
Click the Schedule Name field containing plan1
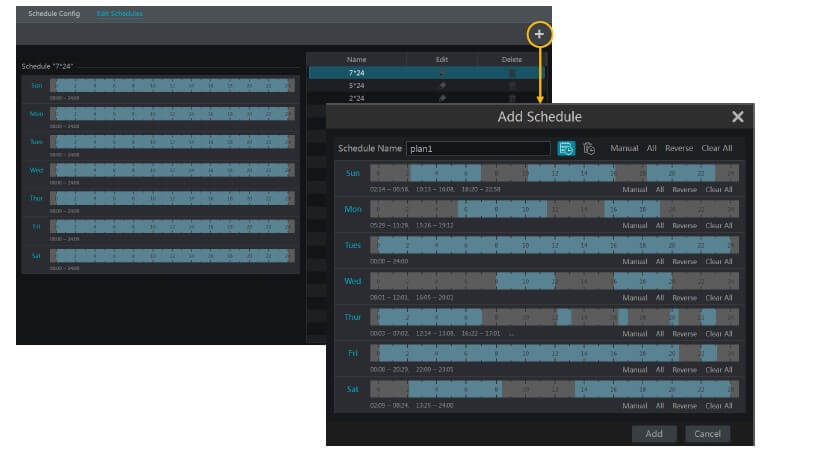click(x=478, y=149)
